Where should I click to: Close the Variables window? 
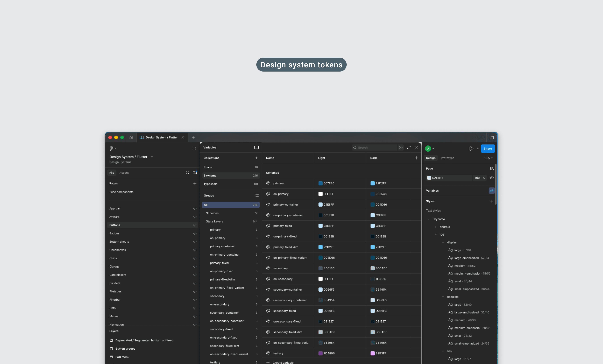click(x=416, y=147)
